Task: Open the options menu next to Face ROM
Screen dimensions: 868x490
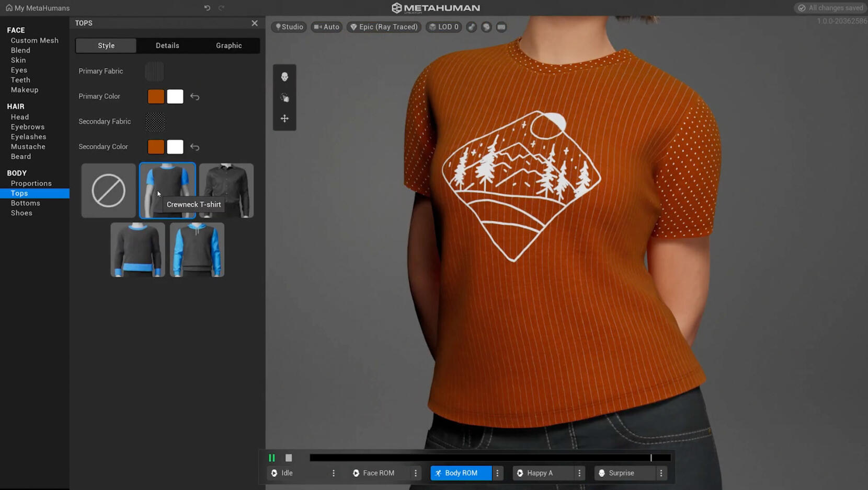Action: pyautogui.click(x=415, y=473)
